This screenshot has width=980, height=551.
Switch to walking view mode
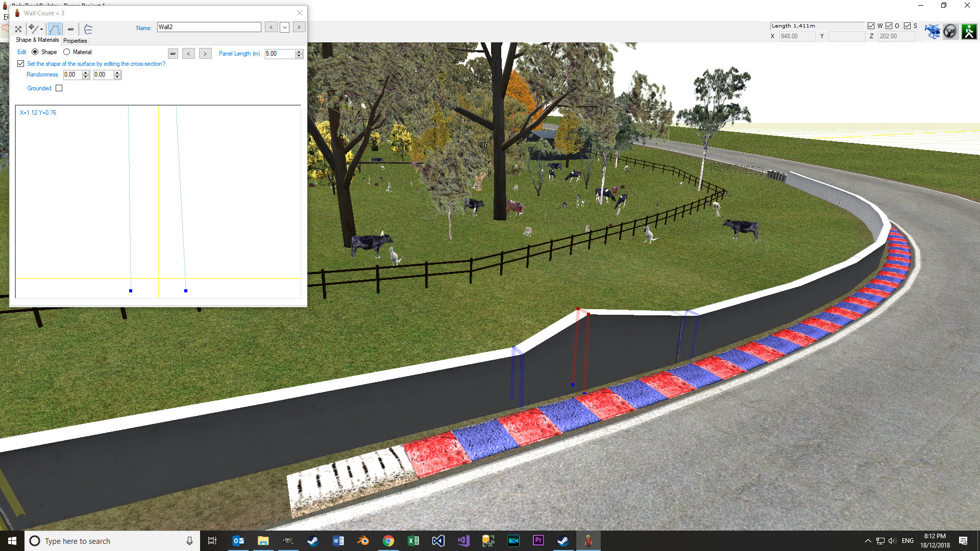(x=969, y=31)
